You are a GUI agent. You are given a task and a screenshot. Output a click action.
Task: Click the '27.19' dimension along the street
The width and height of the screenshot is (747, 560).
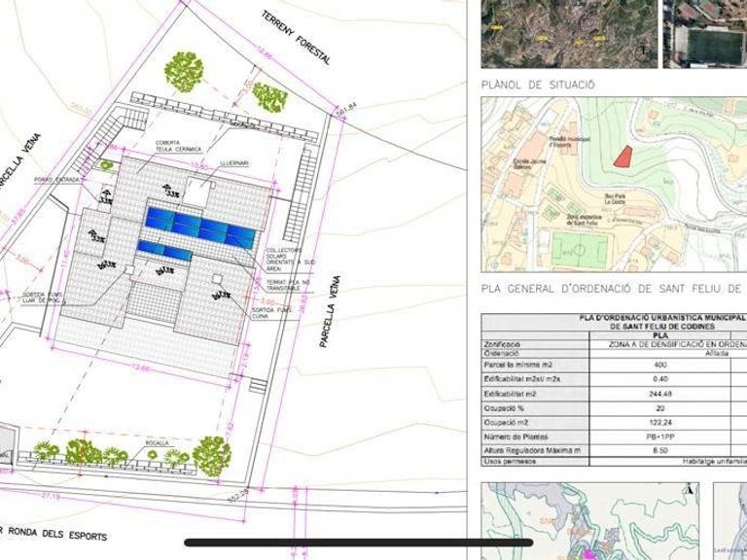[51, 497]
